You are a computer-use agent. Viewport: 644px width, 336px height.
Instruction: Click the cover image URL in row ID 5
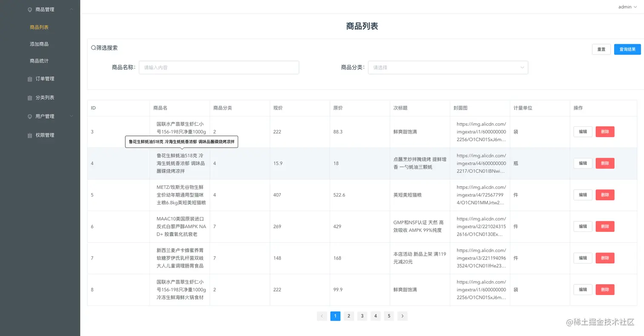pos(481,195)
